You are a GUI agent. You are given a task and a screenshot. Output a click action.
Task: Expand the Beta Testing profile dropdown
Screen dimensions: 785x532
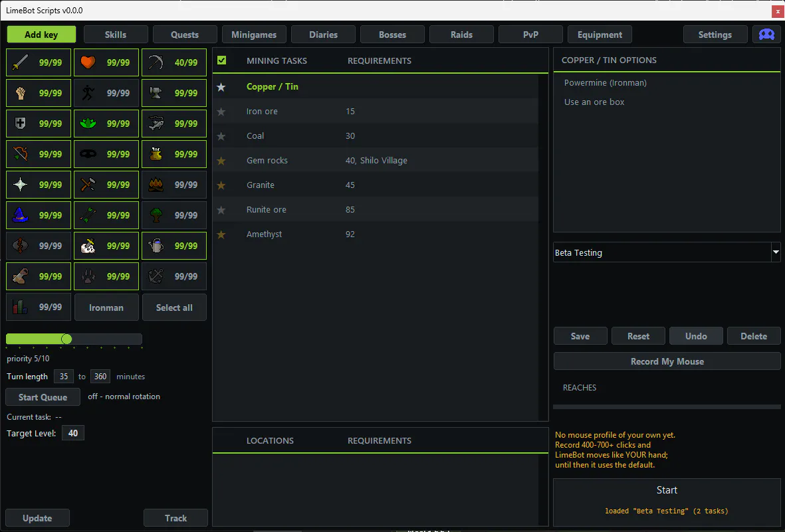(x=776, y=252)
